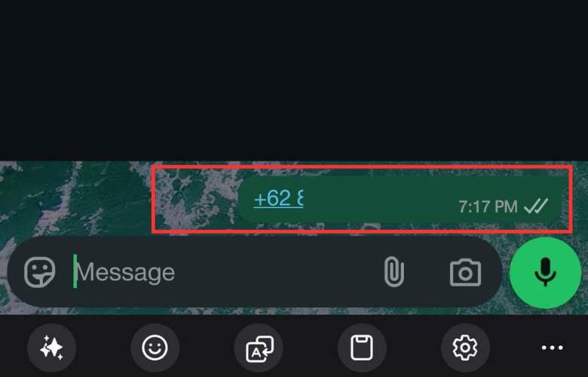This screenshot has height=377, width=588.
Task: Open the smiley emoji keyboard panel
Action: click(155, 348)
